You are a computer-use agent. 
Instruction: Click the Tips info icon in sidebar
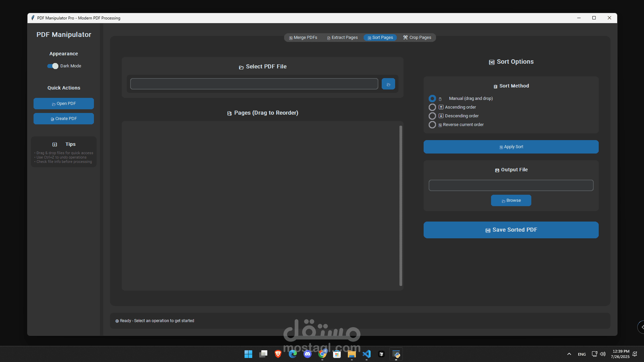pyautogui.click(x=55, y=144)
